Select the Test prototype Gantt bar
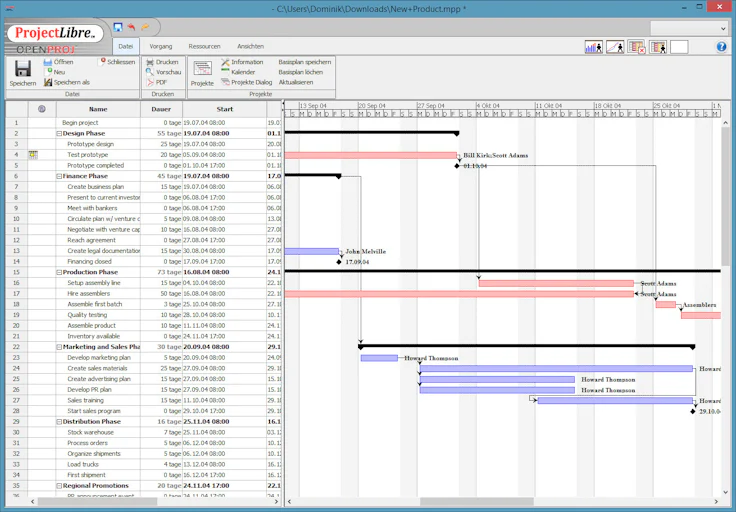Viewport: 736px width, 512px height. pos(371,155)
